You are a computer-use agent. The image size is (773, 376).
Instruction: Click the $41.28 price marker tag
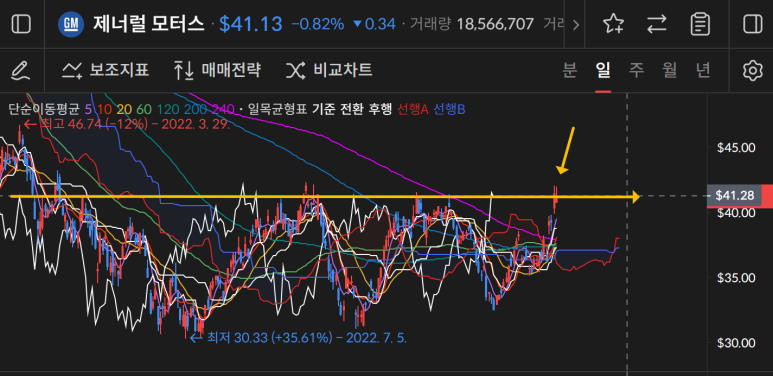735,196
